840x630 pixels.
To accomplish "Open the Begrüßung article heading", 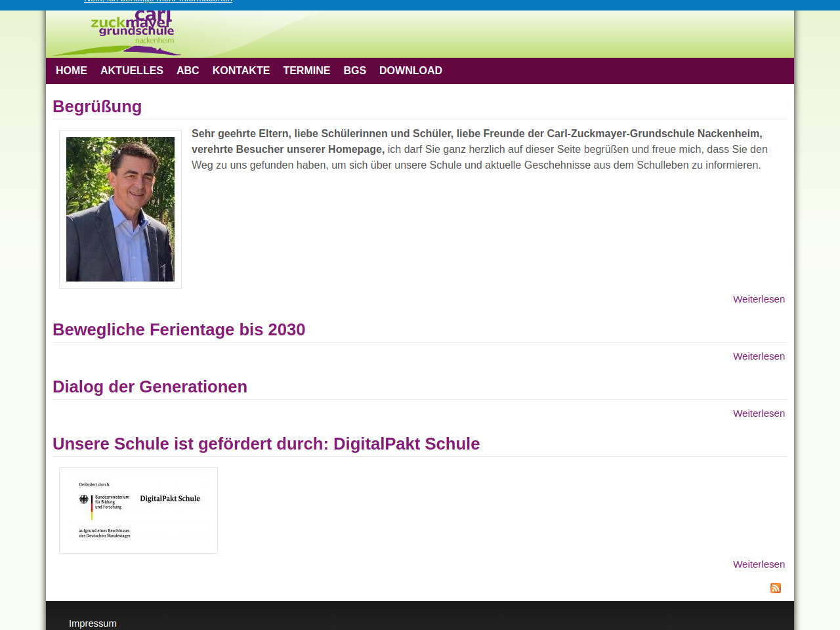I will tap(97, 106).
